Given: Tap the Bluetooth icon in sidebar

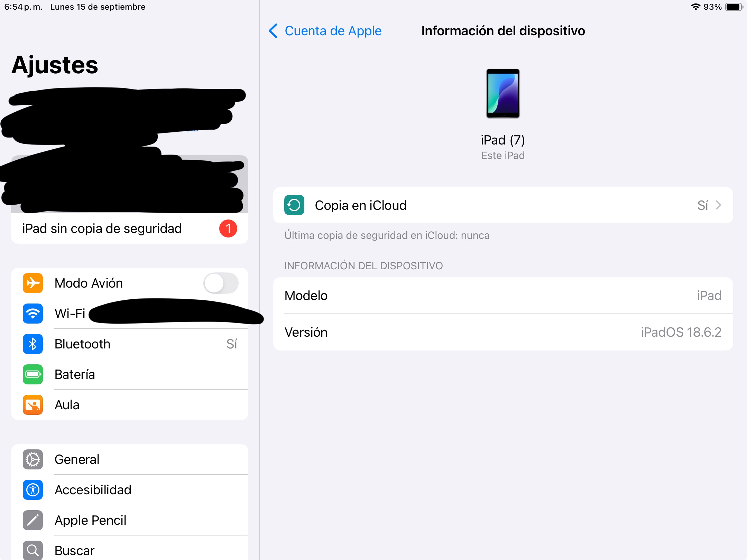Looking at the screenshot, I should pyautogui.click(x=33, y=344).
